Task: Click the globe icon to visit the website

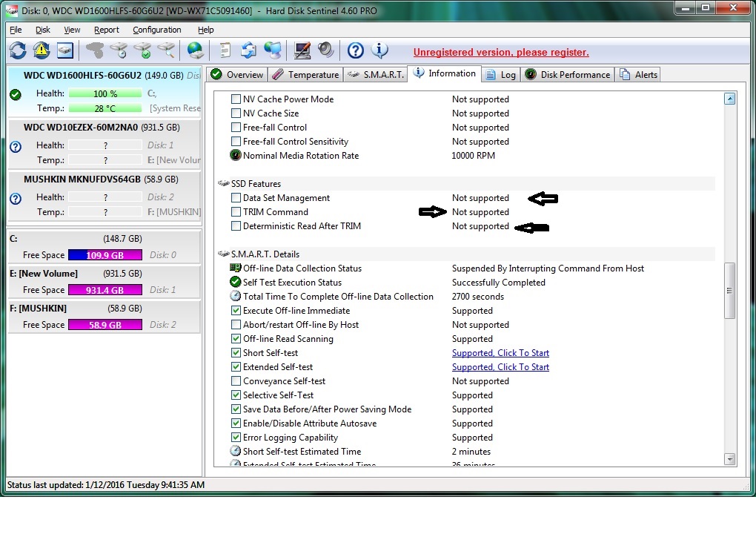Action: [x=194, y=50]
